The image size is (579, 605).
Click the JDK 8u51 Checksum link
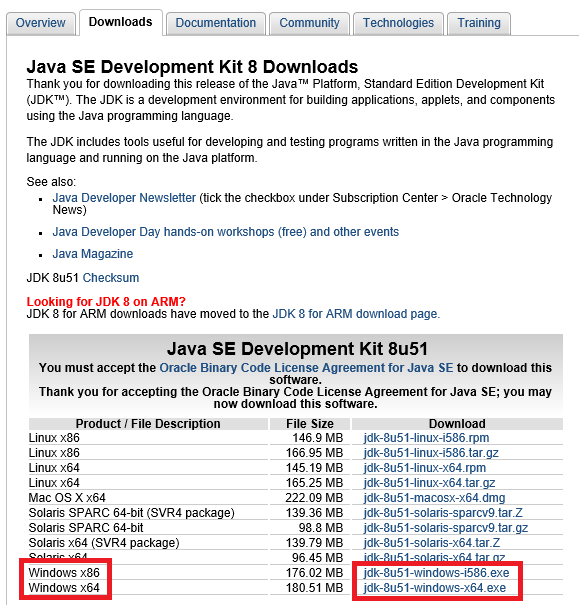click(x=111, y=277)
